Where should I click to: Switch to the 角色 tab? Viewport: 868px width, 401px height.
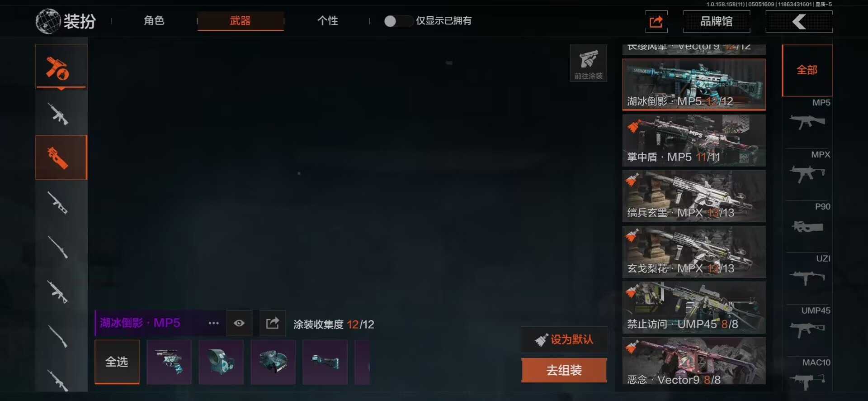[x=154, y=21]
